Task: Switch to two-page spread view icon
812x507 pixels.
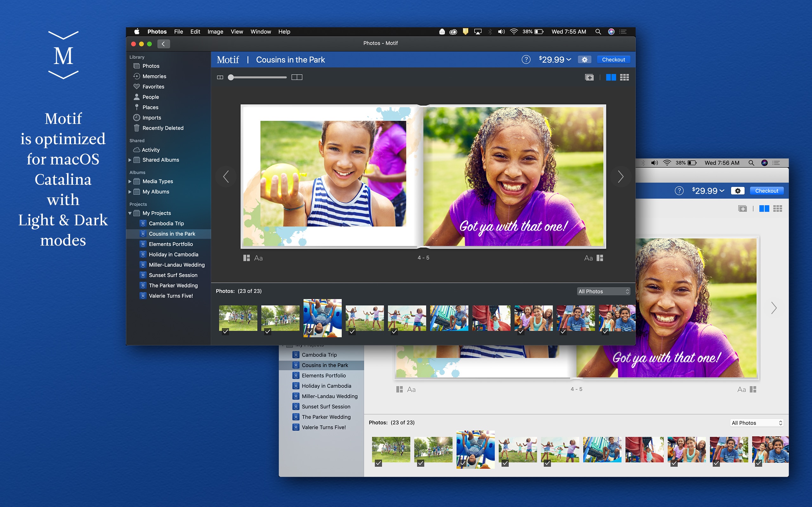Action: pos(611,77)
